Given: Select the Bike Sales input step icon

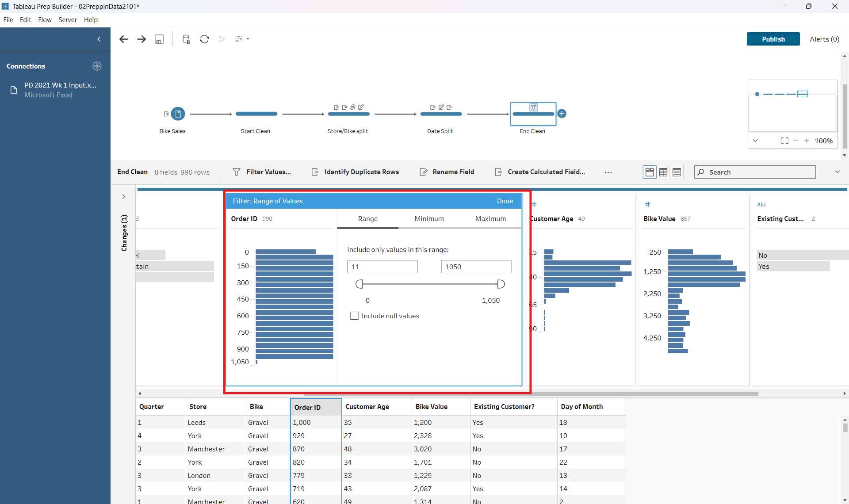Looking at the screenshot, I should 178,114.
